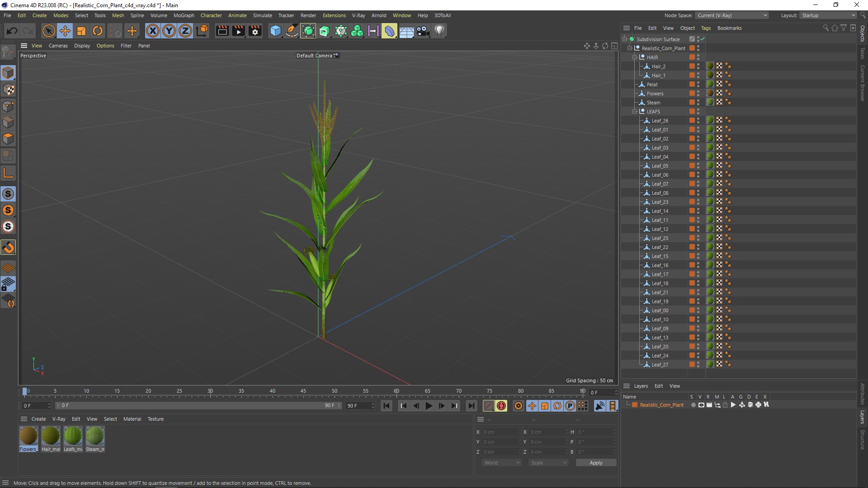Toggle Subdivision Surface enable checkmark
Screen dimensions: 868x488
(703, 39)
